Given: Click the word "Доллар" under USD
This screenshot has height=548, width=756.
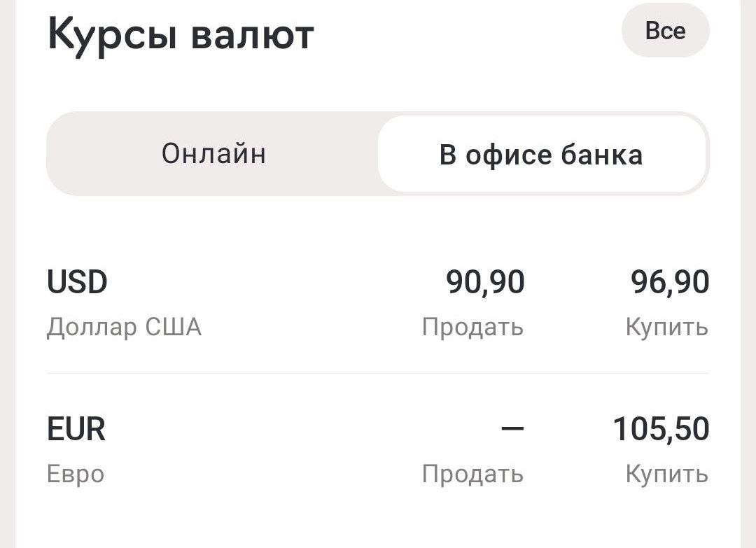Looking at the screenshot, I should (93, 327).
